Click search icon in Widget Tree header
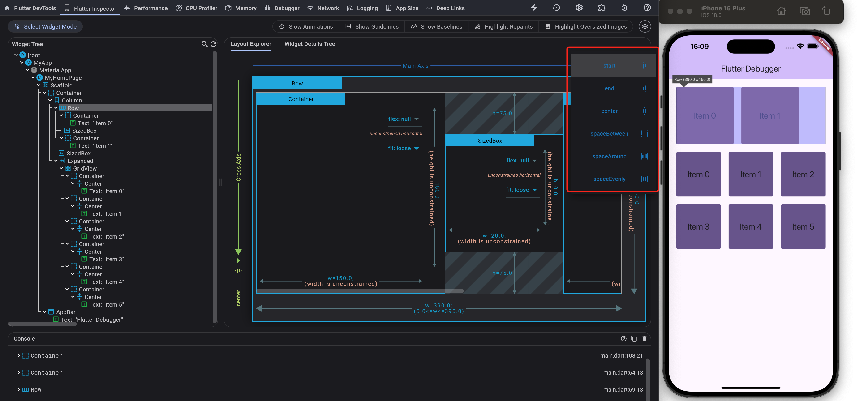This screenshot has width=868, height=401. (204, 44)
